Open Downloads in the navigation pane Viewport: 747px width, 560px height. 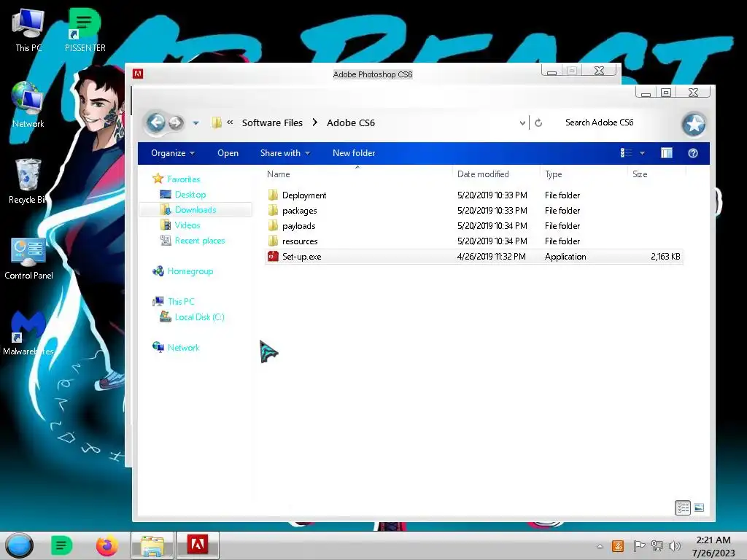(196, 209)
